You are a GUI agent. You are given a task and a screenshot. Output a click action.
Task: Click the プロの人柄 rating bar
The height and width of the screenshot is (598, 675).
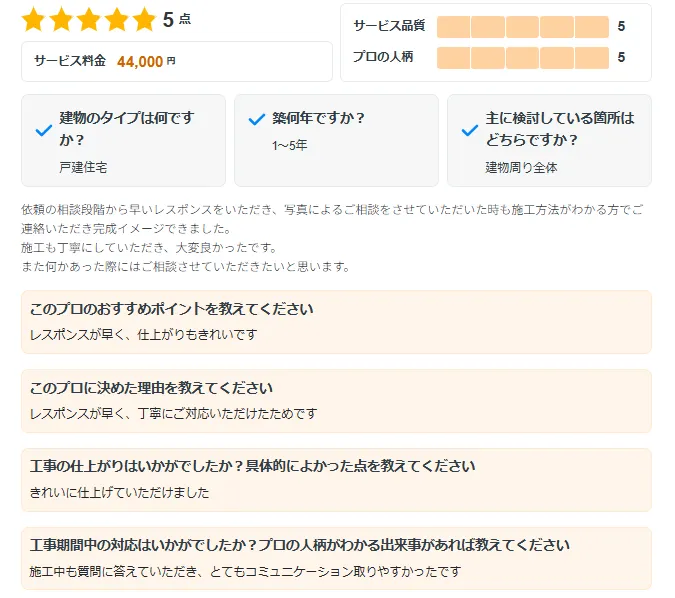[x=522, y=57]
